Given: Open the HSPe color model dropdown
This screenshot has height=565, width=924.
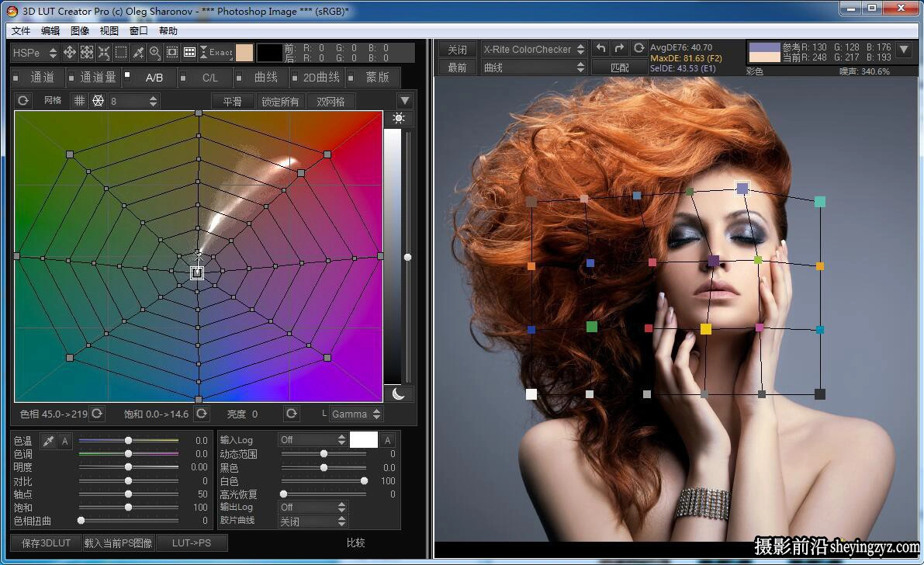Looking at the screenshot, I should (35, 53).
